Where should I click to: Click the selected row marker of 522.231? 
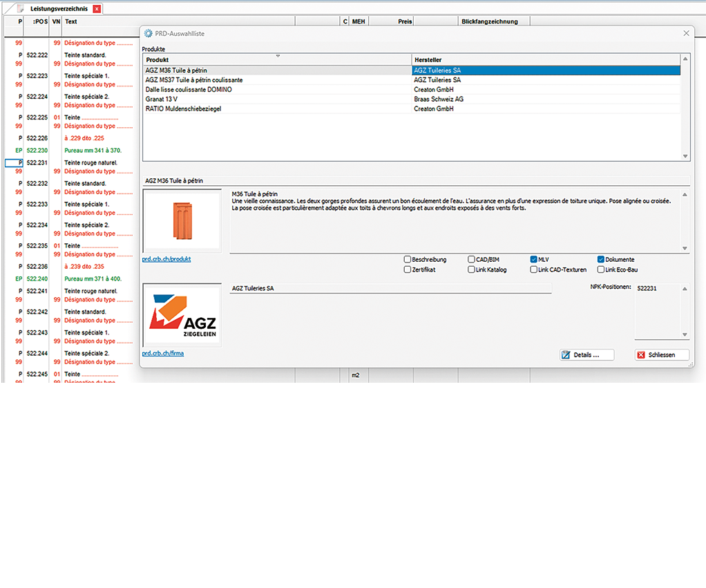tap(14, 162)
